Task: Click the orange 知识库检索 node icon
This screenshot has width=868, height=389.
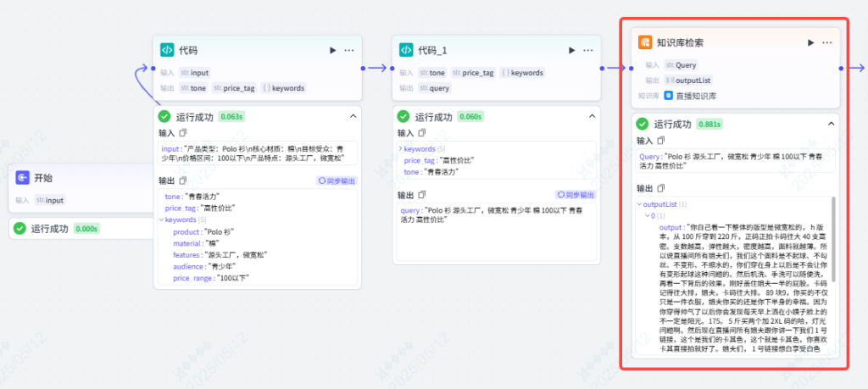Action: pos(645,42)
